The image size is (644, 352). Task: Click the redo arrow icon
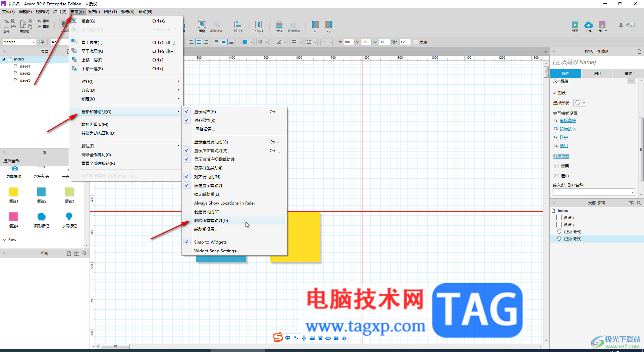[39, 27]
